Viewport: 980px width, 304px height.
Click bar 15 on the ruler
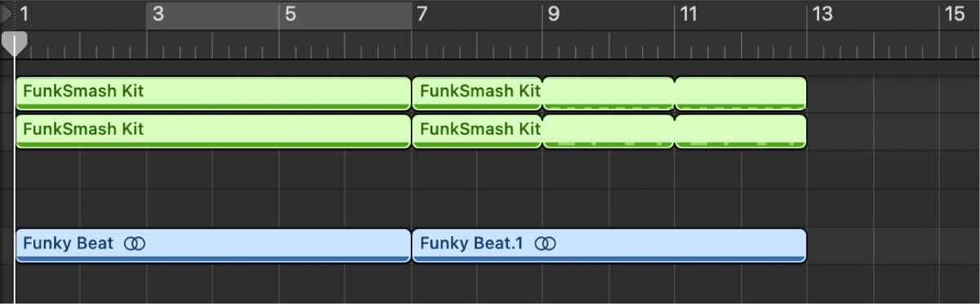click(x=954, y=14)
